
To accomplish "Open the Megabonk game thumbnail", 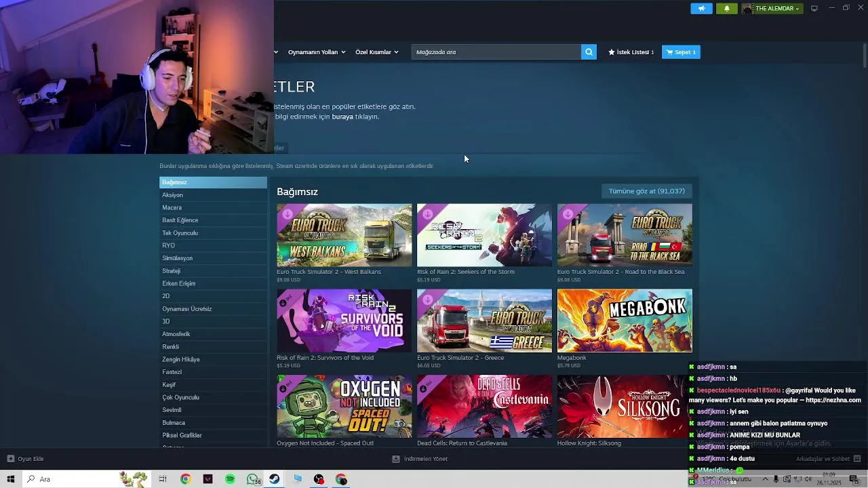I will coord(625,321).
